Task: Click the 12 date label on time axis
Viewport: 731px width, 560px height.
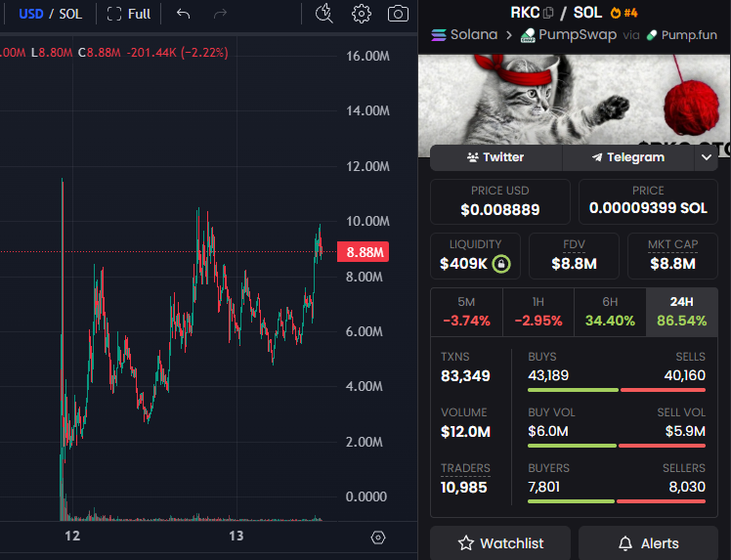Action: coord(72,536)
